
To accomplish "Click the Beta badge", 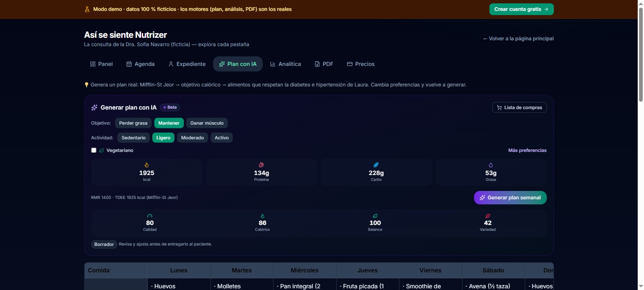I will (x=170, y=107).
